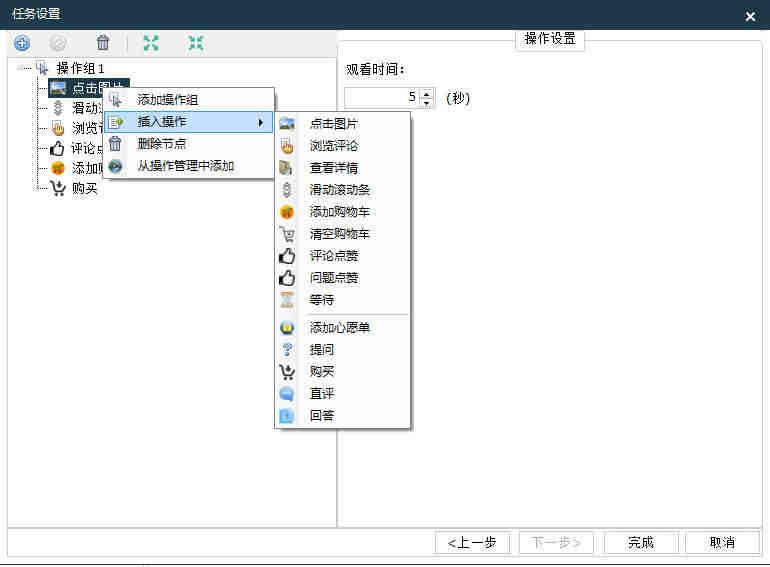Insert the 问题点赞 operation
Viewport: 770px width, 567px height.
[342, 278]
